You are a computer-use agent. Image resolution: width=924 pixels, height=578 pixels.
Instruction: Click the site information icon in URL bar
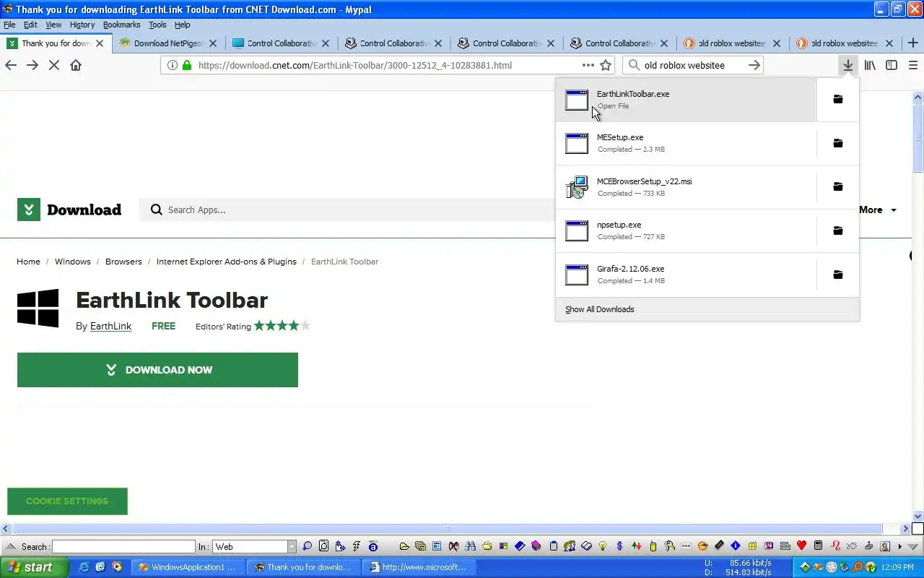172,65
